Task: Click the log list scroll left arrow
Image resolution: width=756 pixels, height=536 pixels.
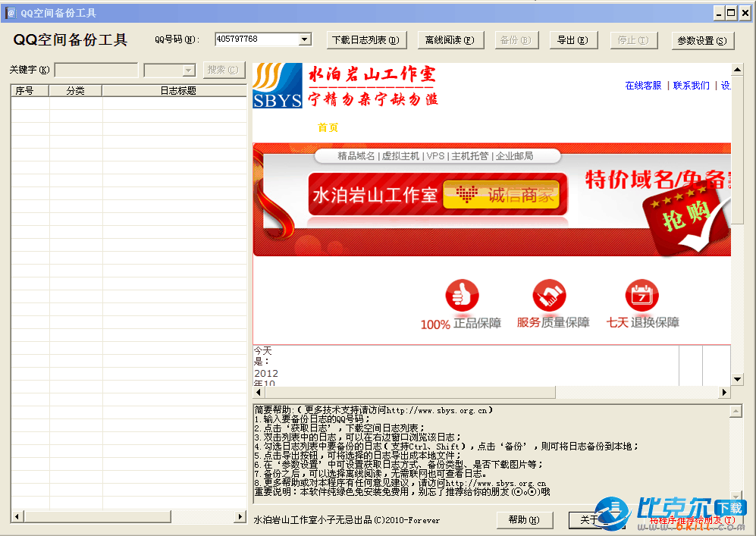Action: pyautogui.click(x=17, y=517)
